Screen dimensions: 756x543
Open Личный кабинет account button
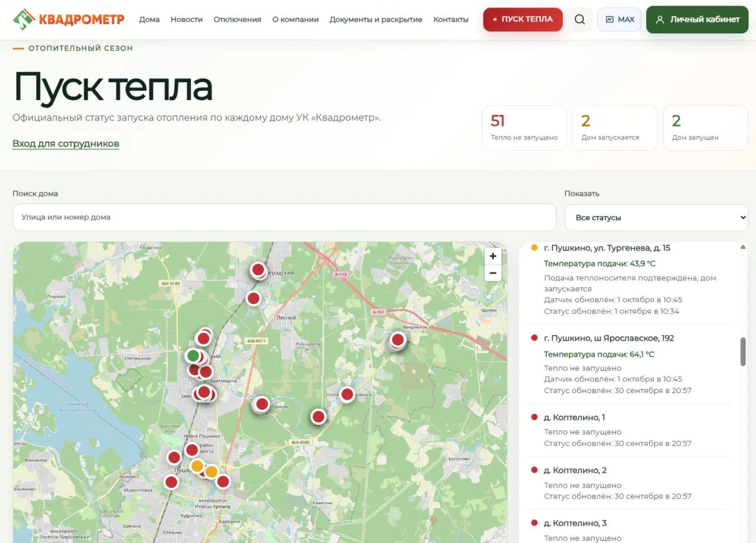(x=698, y=19)
